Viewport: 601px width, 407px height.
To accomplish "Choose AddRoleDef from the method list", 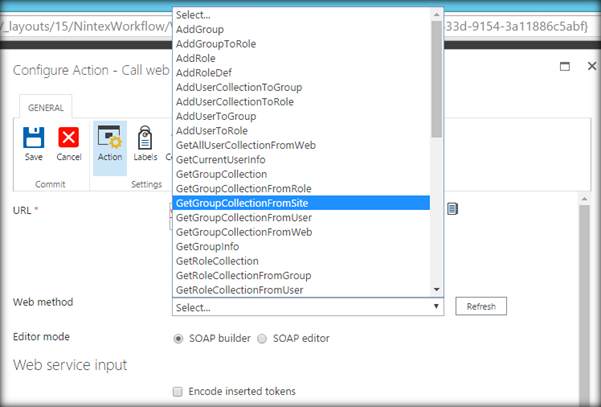I will point(301,73).
